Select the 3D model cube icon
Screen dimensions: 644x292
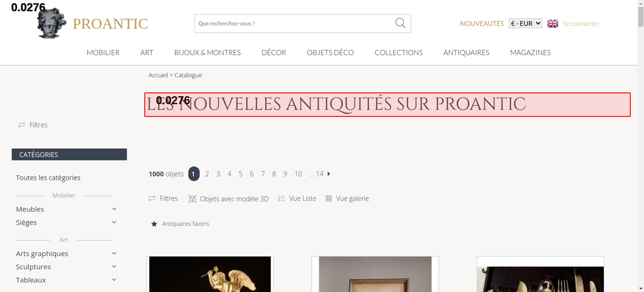[x=192, y=199]
